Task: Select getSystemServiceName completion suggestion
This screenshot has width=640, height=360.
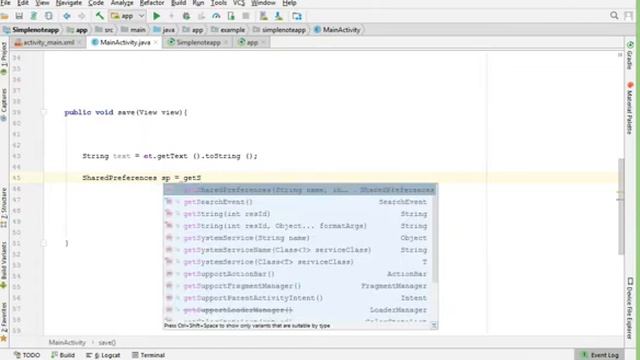Action: 298,250
